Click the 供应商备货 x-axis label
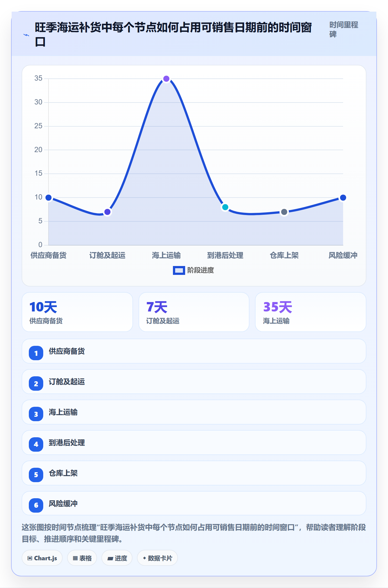Image resolution: width=388 pixels, height=588 pixels. point(48,255)
